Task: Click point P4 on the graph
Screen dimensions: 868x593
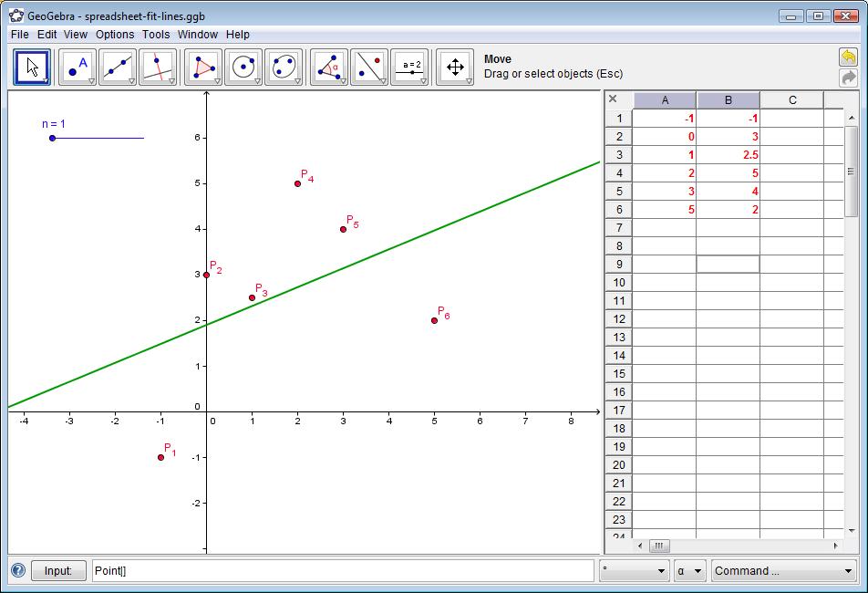Action: (298, 183)
